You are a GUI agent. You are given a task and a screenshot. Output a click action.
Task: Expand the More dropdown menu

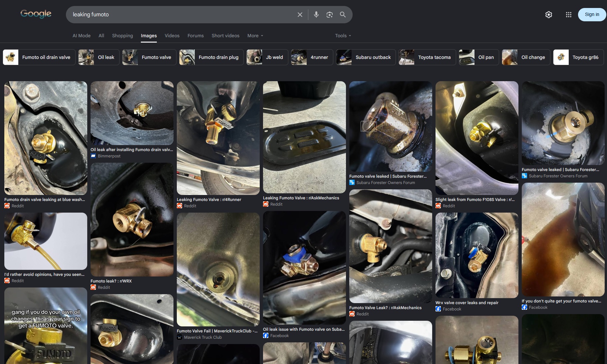point(255,36)
